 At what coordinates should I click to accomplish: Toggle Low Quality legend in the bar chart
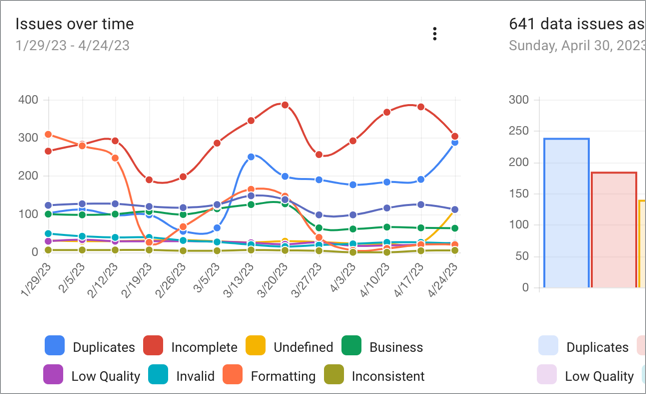point(585,375)
